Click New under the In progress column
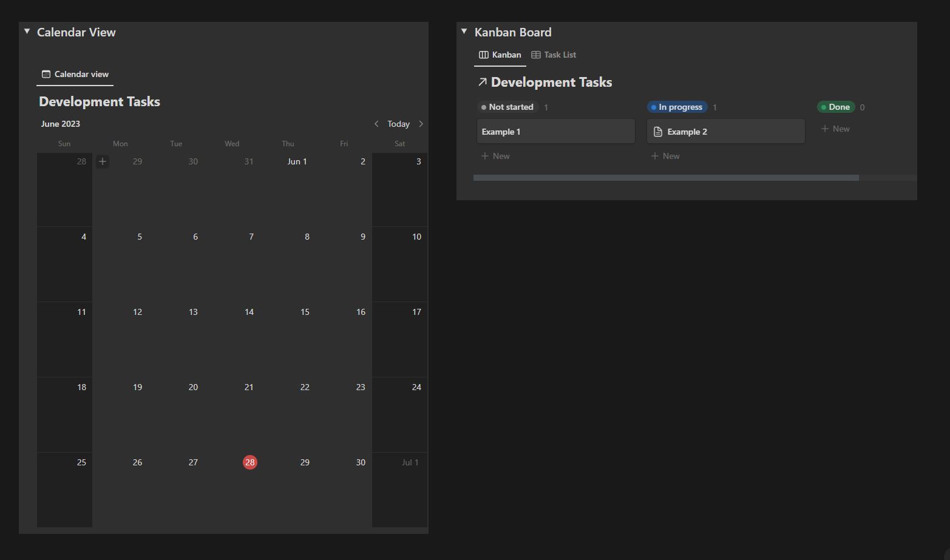 point(665,156)
